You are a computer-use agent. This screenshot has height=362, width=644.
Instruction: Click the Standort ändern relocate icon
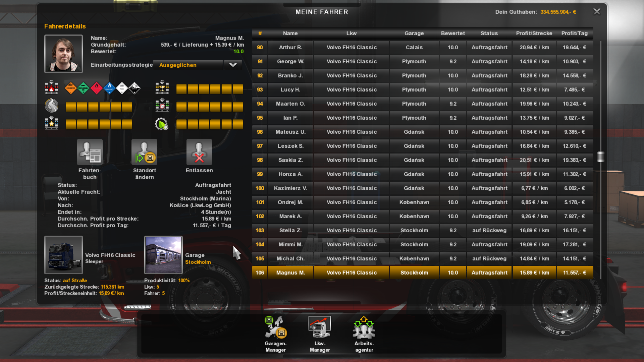point(144,152)
